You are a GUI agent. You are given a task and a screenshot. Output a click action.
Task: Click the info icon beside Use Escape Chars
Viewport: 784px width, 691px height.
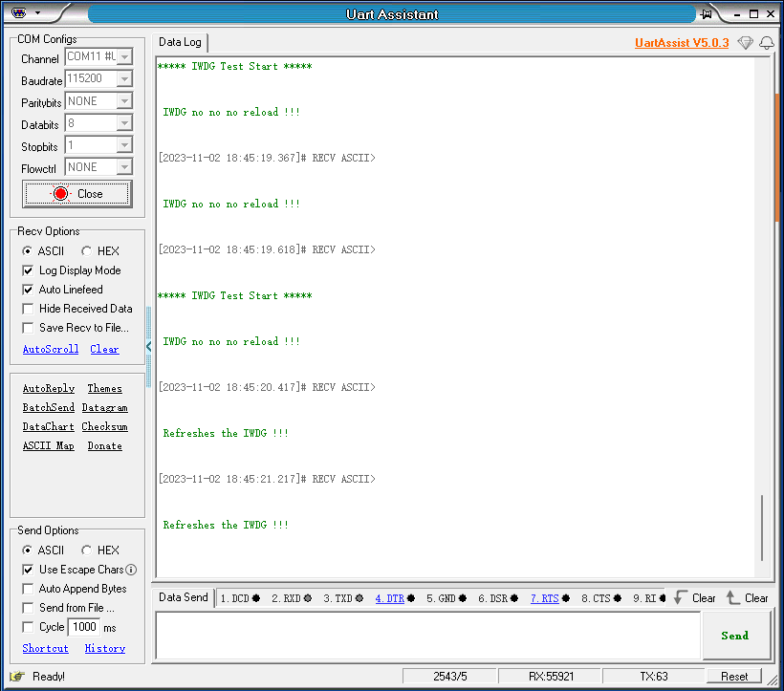point(132,570)
